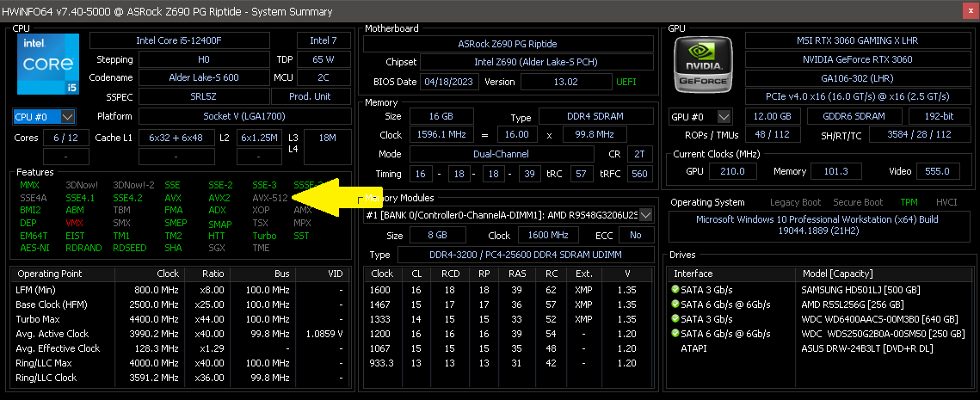Open the CPU #0 selector dropdown

point(67,116)
